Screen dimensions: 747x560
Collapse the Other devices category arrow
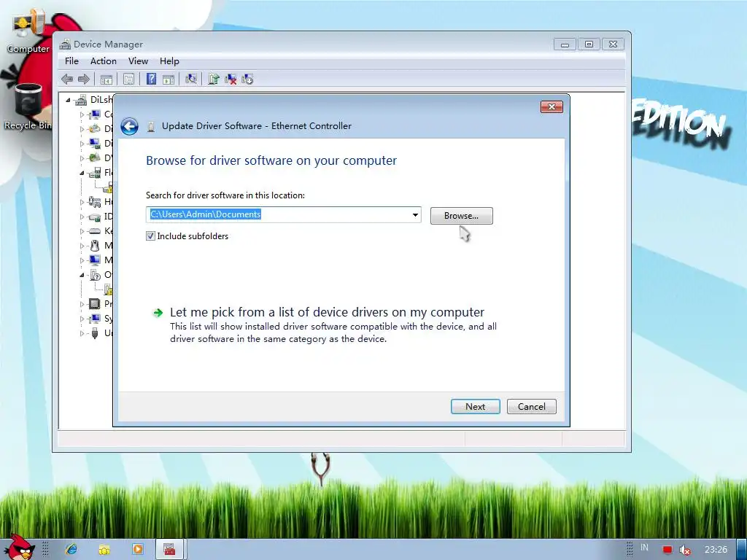pyautogui.click(x=82, y=275)
